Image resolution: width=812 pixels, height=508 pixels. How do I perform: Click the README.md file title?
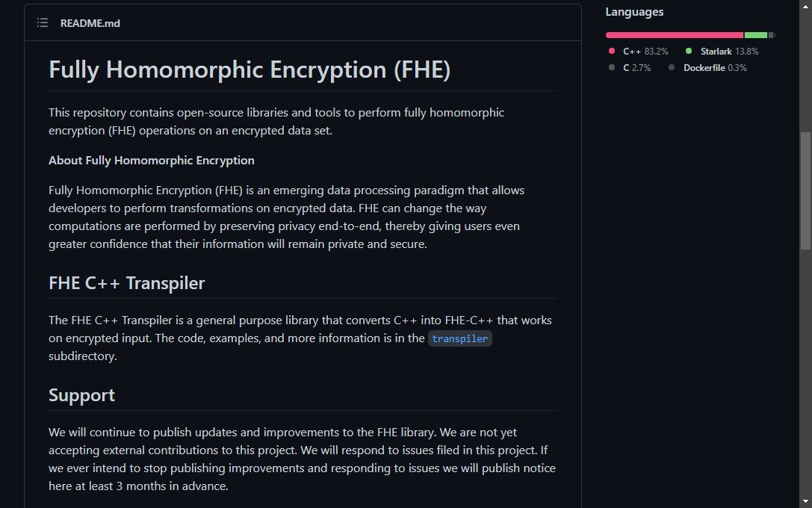(x=90, y=23)
